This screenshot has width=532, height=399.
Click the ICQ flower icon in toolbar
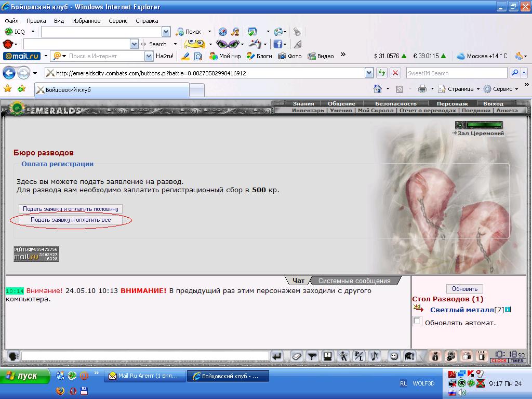click(x=8, y=32)
